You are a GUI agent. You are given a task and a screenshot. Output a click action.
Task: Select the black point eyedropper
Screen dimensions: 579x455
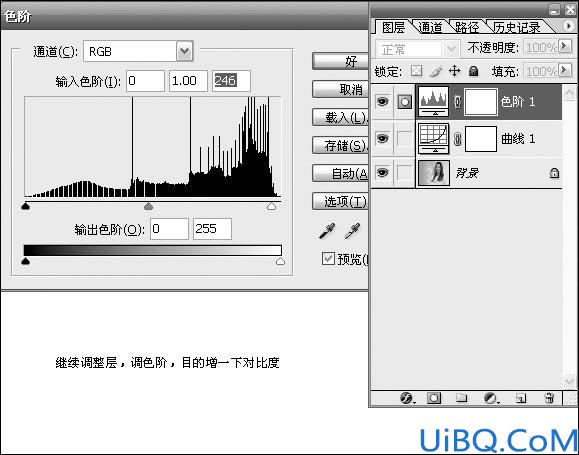pos(327,231)
